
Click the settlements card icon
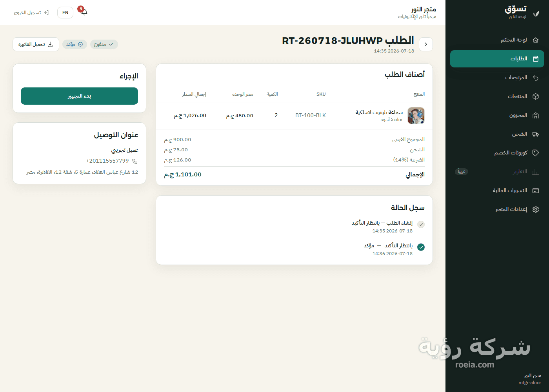pos(536,191)
